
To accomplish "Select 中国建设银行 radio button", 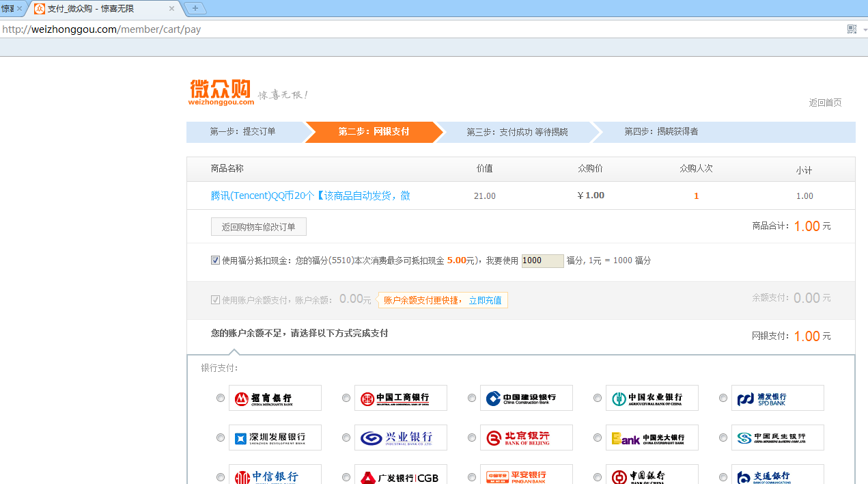I will tap(472, 398).
